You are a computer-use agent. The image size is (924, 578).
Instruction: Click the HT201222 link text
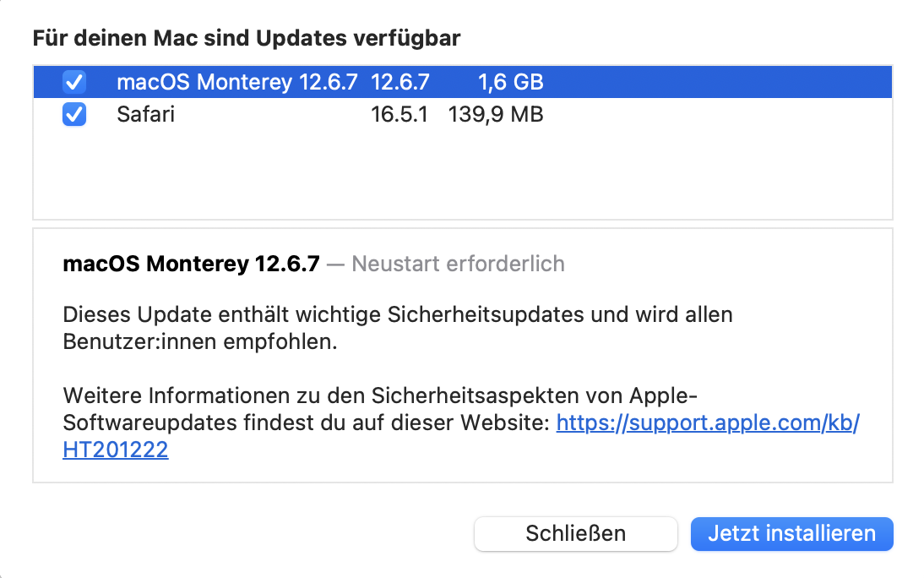116,450
